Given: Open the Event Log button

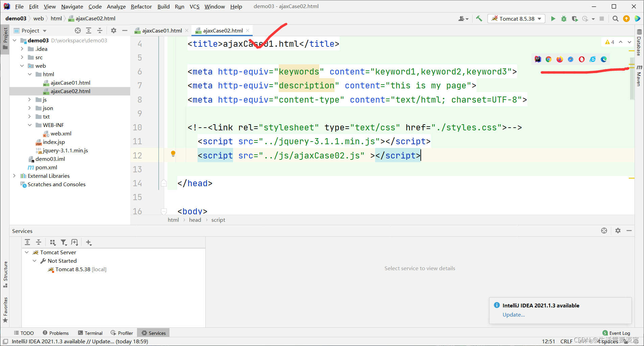Looking at the screenshot, I should point(616,333).
